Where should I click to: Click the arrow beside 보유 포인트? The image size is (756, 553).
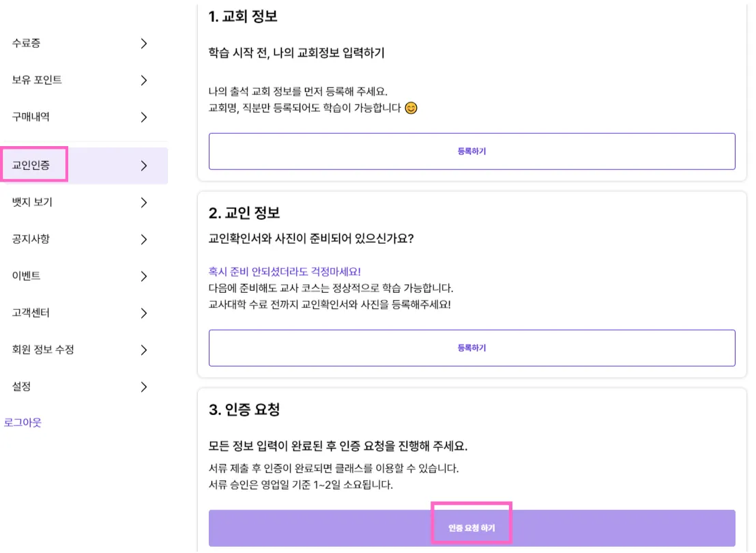(x=143, y=80)
